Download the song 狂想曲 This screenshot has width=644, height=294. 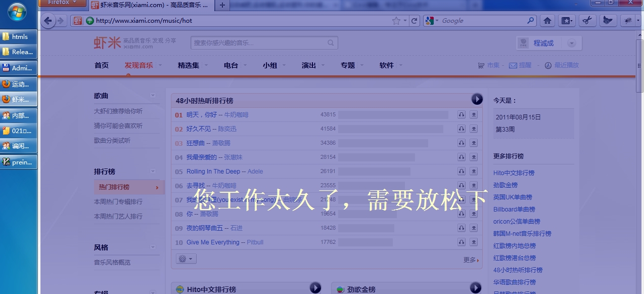(x=474, y=143)
